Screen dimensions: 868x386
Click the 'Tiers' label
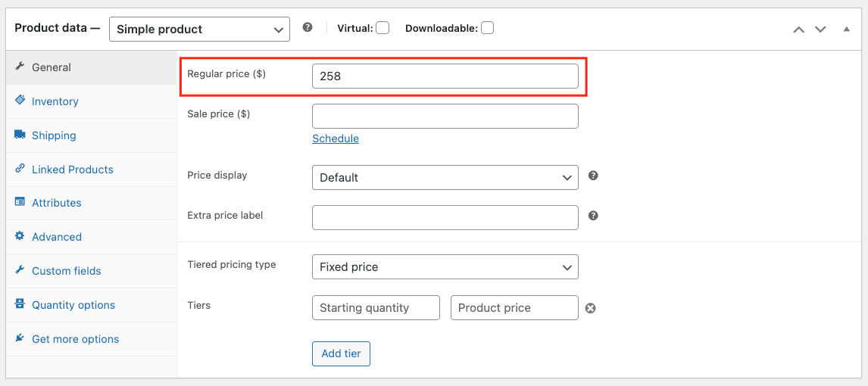199,305
